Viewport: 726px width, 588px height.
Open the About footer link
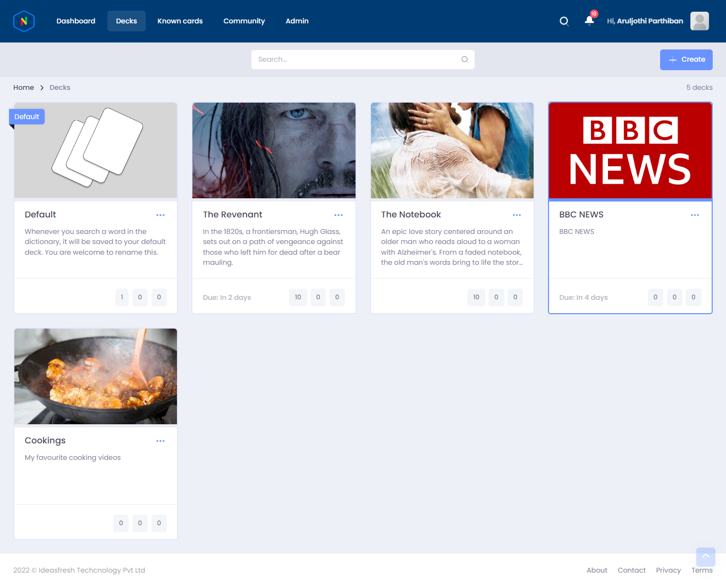[597, 570]
